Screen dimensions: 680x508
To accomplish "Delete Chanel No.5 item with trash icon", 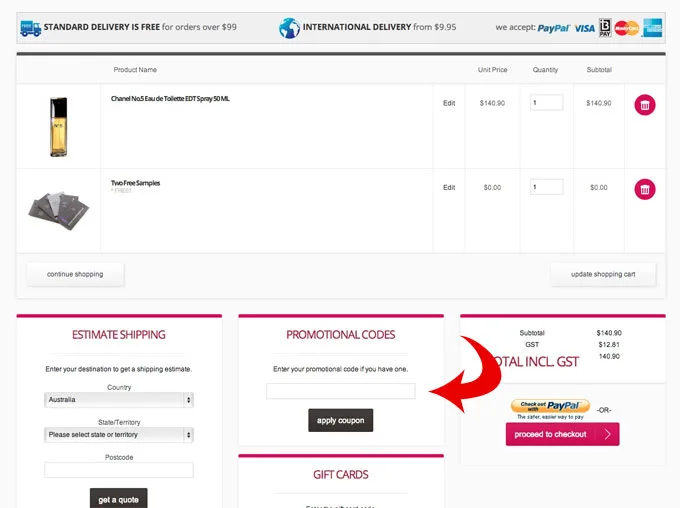I will [645, 104].
